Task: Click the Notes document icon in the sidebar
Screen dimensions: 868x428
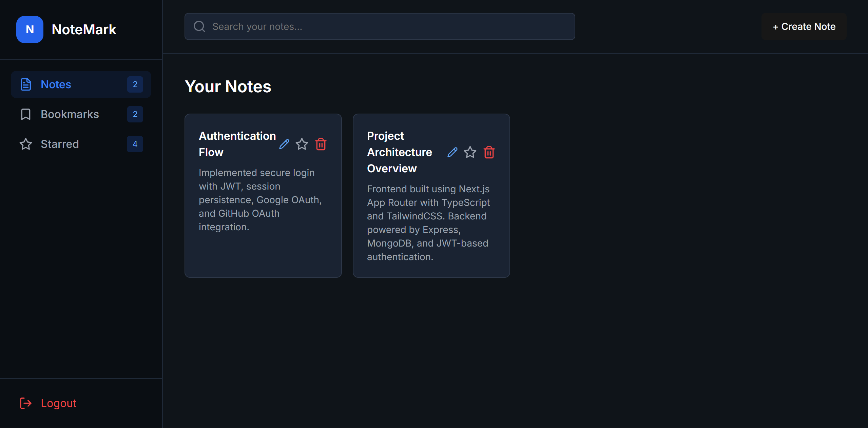Action: (26, 84)
